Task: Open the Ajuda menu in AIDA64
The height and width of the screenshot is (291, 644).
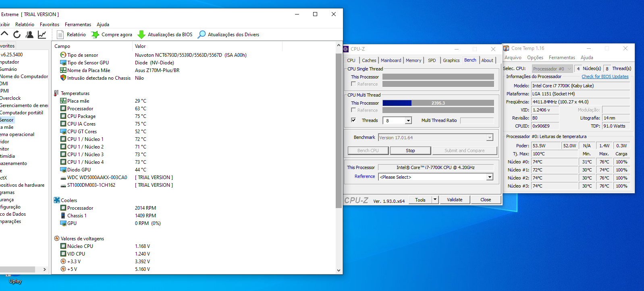Action: tap(103, 25)
